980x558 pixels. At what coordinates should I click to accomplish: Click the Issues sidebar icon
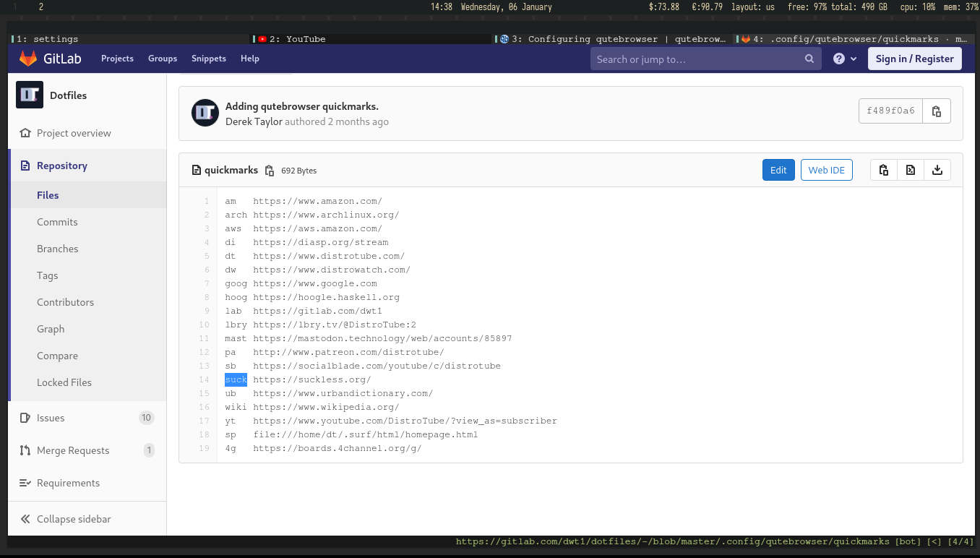click(x=26, y=418)
